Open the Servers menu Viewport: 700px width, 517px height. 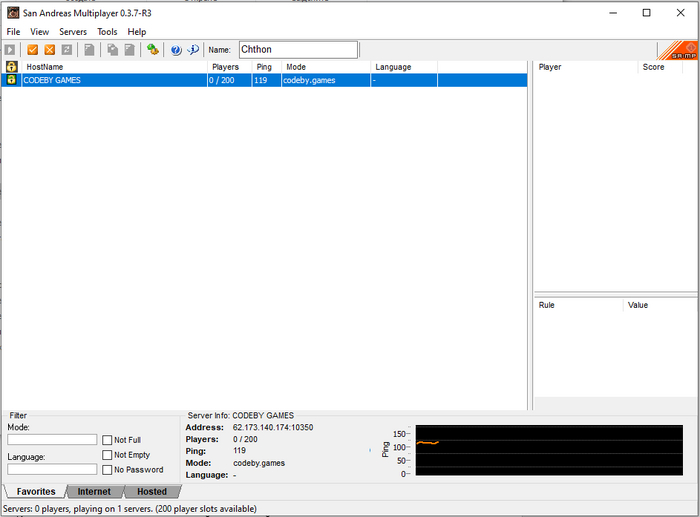pos(73,32)
